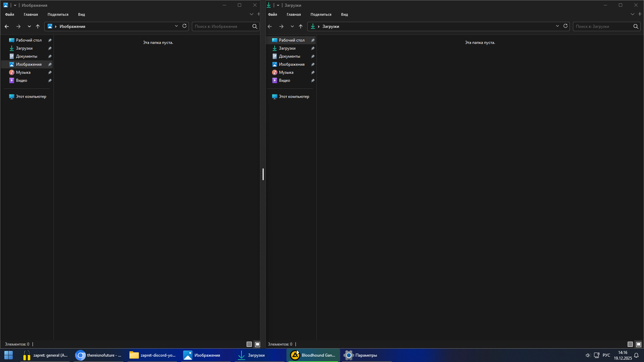This screenshot has height=362, width=644.
Task: Switch the Изображения window to large thumbnails view
Action: click(x=258, y=344)
